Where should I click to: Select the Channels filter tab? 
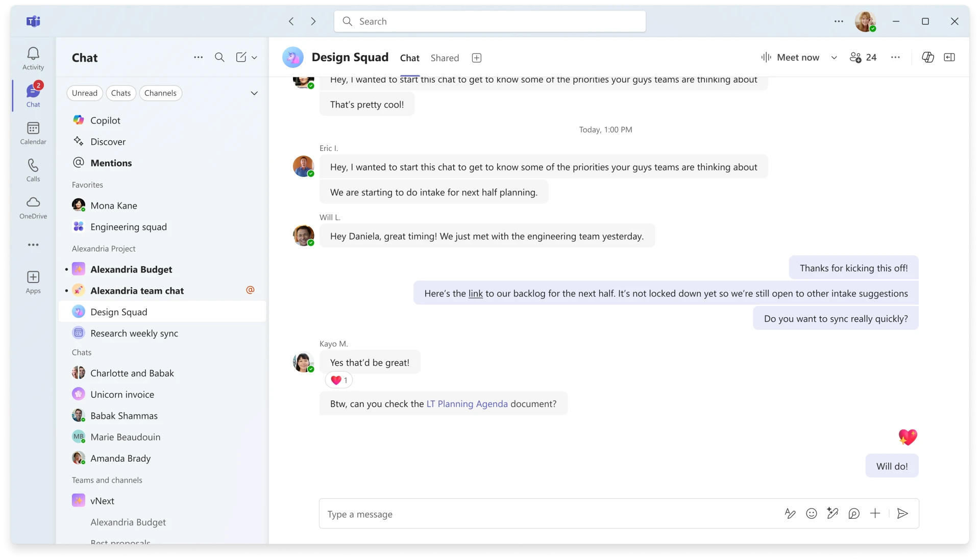click(x=160, y=93)
